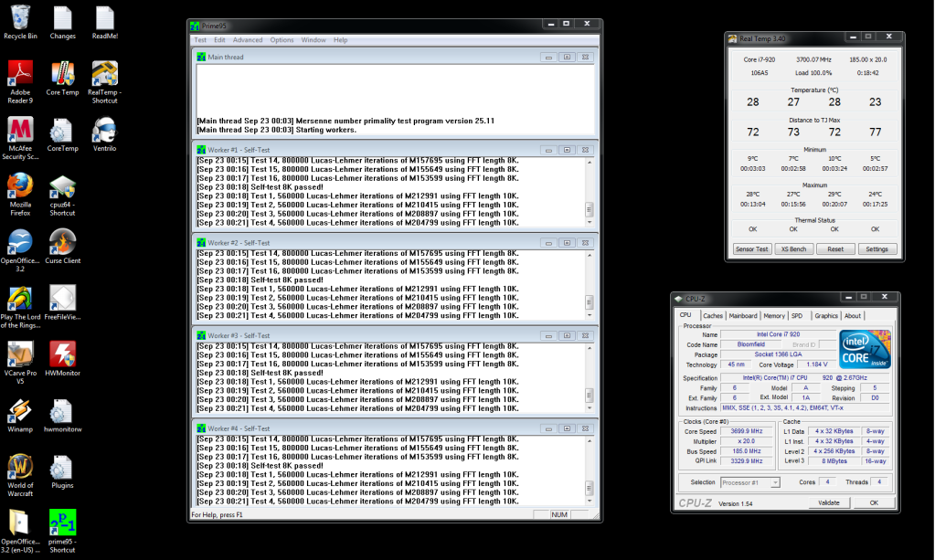The width and height of the screenshot is (935, 560).
Task: Click the Intel Core i7 logo in CPU-Z
Action: 865,349
